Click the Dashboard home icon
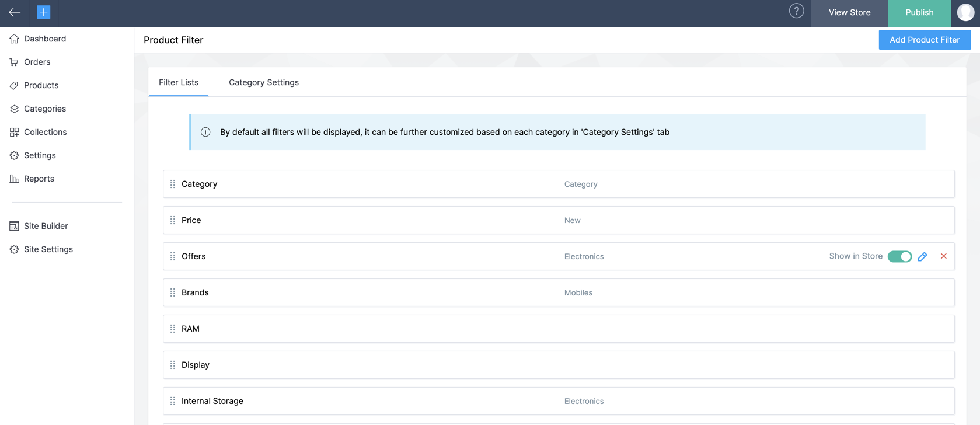The image size is (980, 425). pyautogui.click(x=14, y=39)
